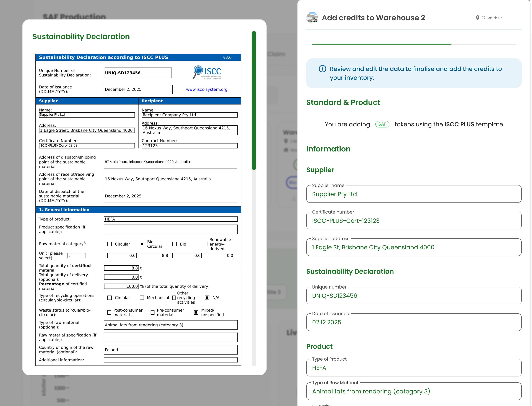The width and height of the screenshot is (532, 406).
Task: Click the Supplier address field
Action: click(414, 247)
